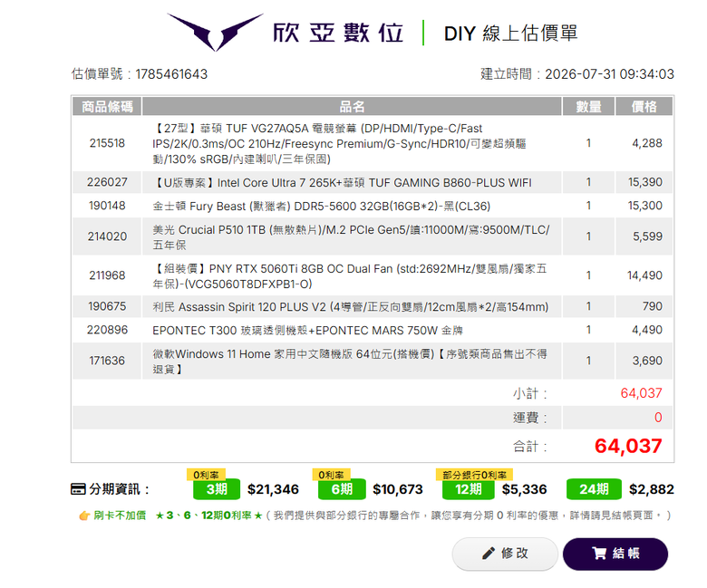The image size is (707, 588).
Task: Select the 24期 installment badge
Action: [x=594, y=489]
